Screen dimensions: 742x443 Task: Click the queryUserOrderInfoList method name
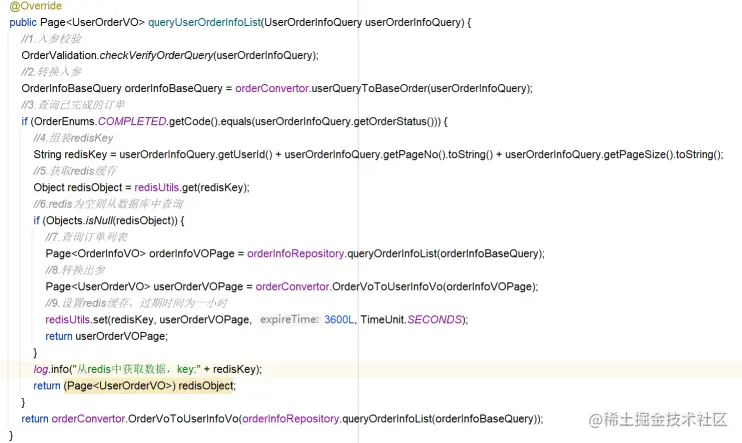[204, 22]
